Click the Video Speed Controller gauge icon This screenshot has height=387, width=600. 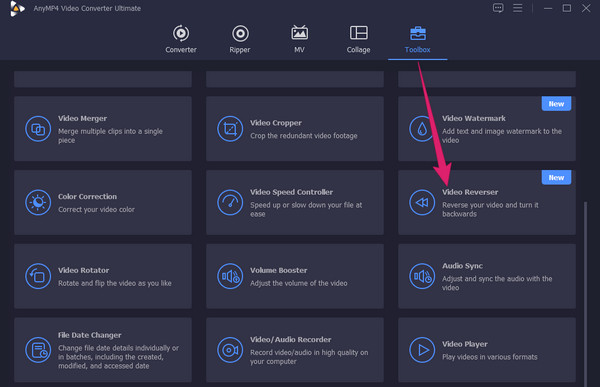click(x=230, y=202)
